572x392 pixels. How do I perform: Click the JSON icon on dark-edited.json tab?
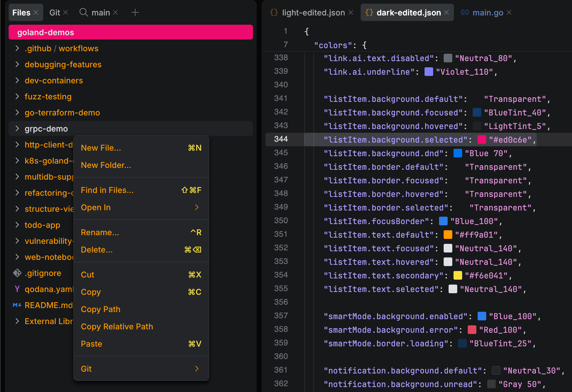(369, 12)
